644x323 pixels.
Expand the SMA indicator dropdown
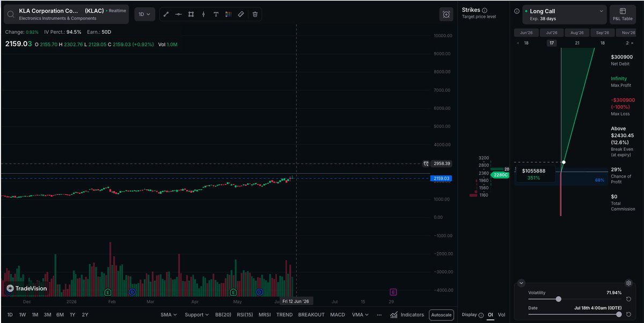[169, 315]
